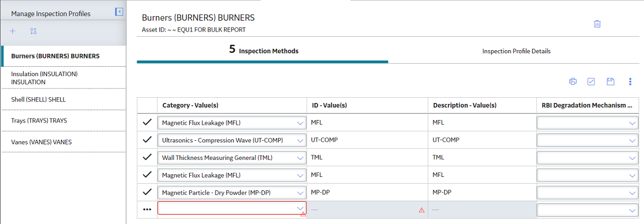The image size is (644, 224).
Task: Save using the floppy disk icon
Action: pos(610,81)
